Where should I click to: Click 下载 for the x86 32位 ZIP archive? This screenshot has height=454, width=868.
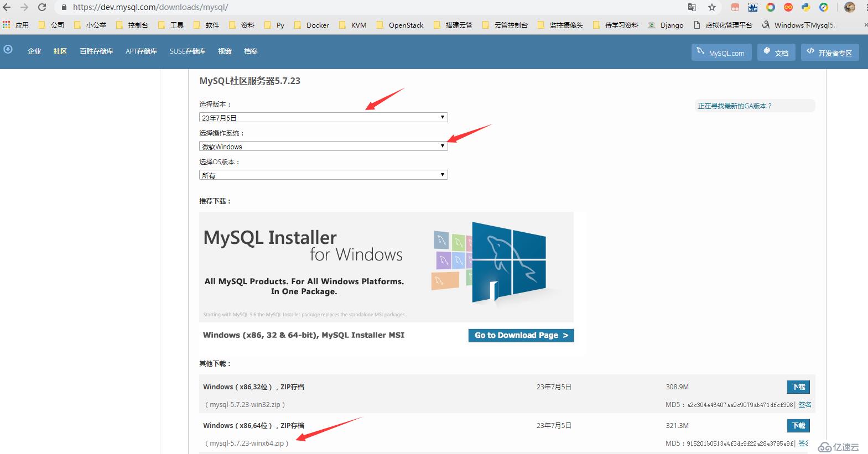point(798,387)
